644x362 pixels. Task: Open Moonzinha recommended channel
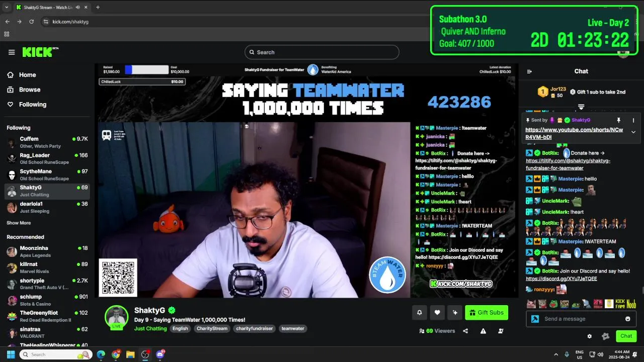click(47, 251)
